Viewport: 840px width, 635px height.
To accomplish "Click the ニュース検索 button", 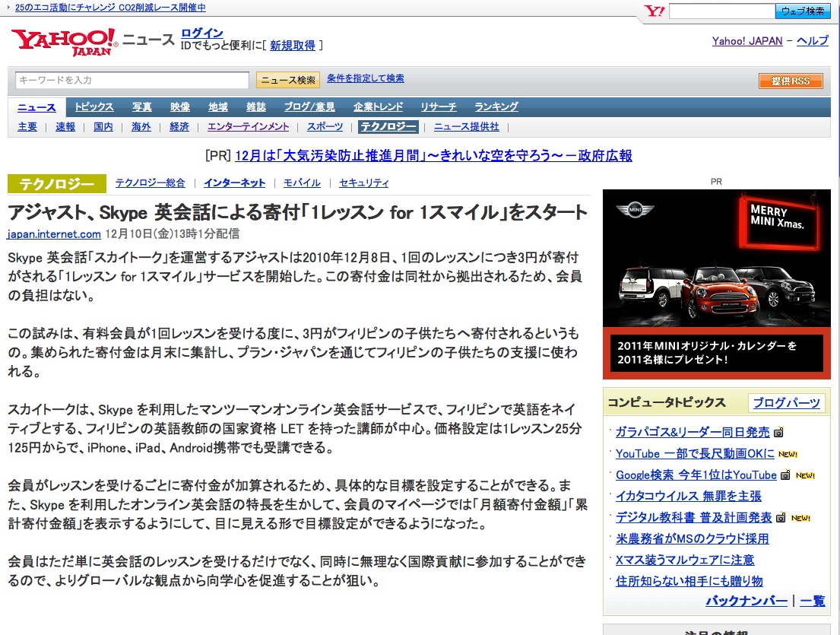I will 288,80.
